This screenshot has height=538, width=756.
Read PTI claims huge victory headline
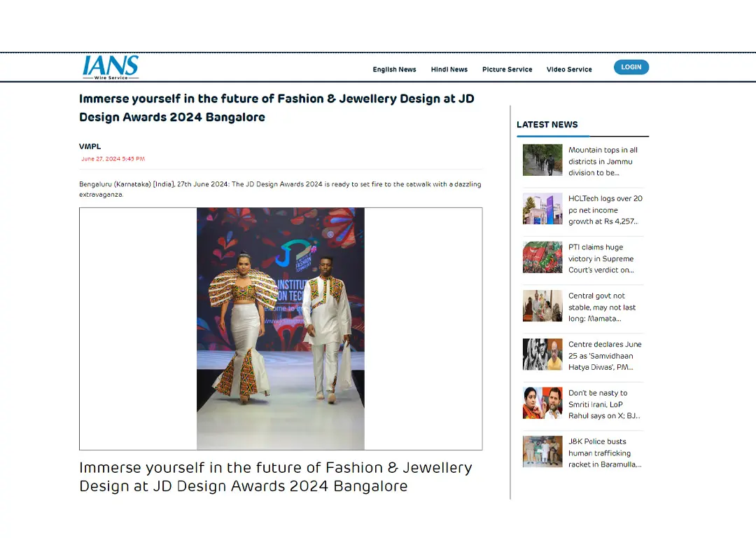pos(601,258)
